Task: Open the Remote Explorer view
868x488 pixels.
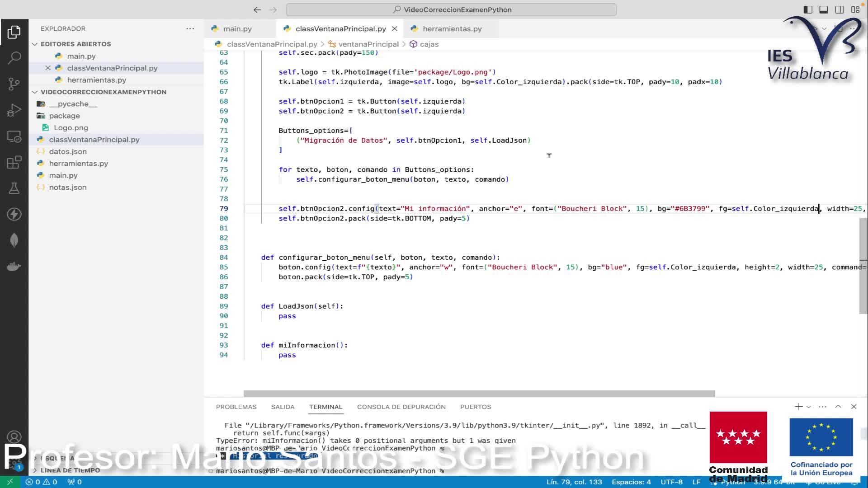Action: tap(14, 136)
